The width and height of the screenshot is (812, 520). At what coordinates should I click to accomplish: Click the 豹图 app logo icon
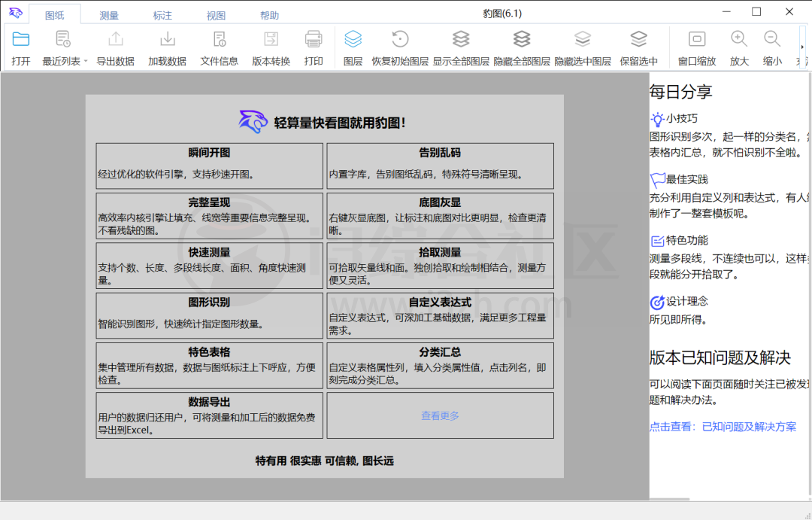(16, 13)
